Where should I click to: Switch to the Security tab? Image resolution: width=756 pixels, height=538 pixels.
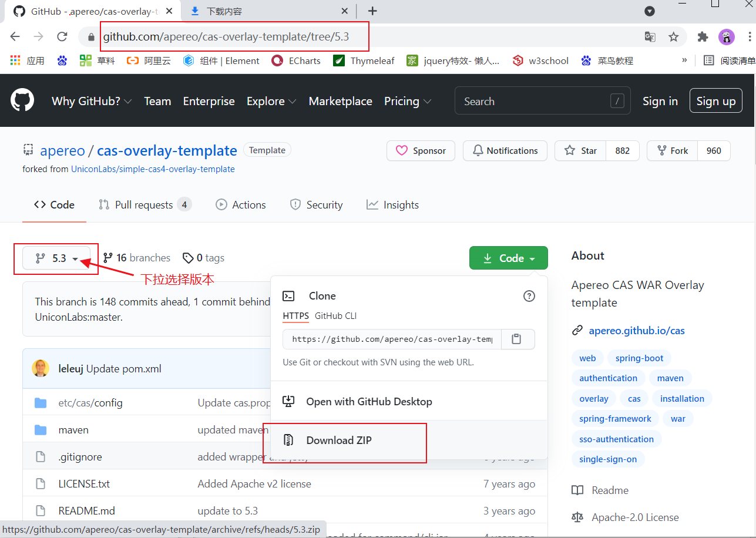pos(316,204)
